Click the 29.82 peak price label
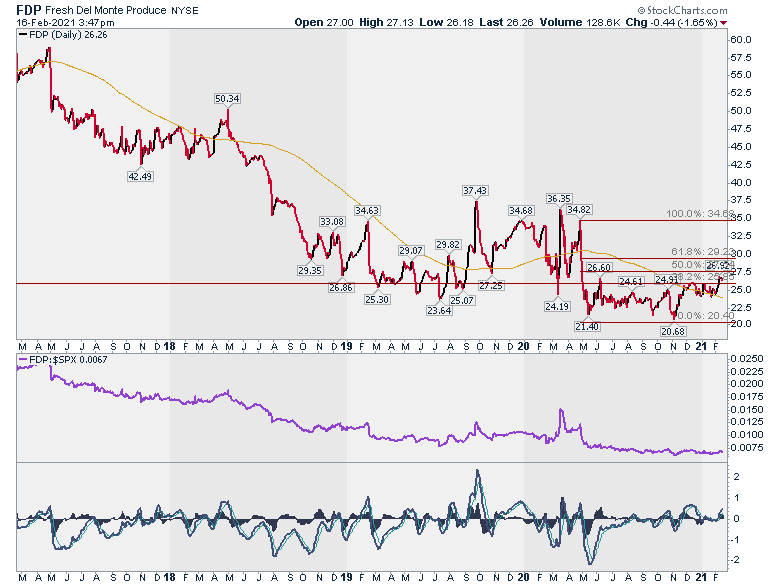Image resolution: width=780 pixels, height=586 pixels. pos(448,244)
